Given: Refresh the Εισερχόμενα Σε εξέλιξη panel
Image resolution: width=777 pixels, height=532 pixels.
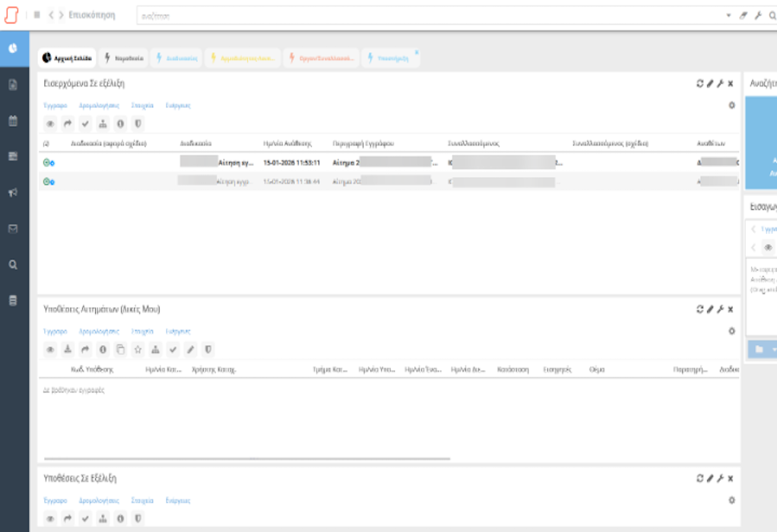Looking at the screenshot, I should coord(700,84).
